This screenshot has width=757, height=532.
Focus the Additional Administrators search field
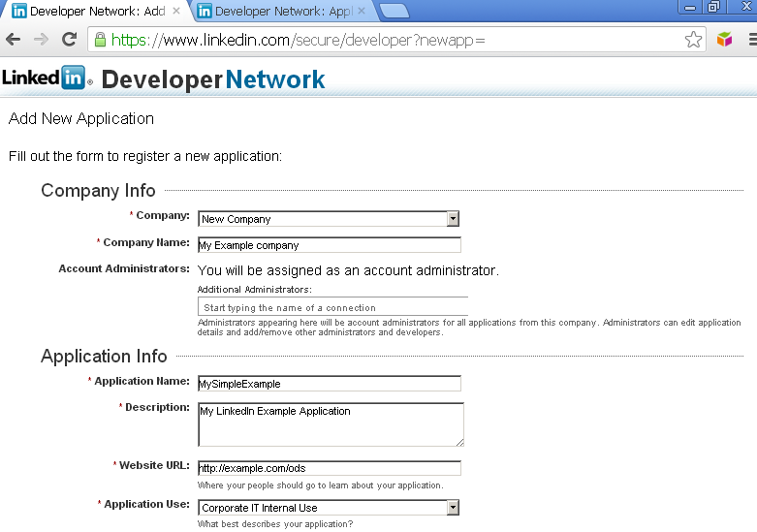click(332, 307)
